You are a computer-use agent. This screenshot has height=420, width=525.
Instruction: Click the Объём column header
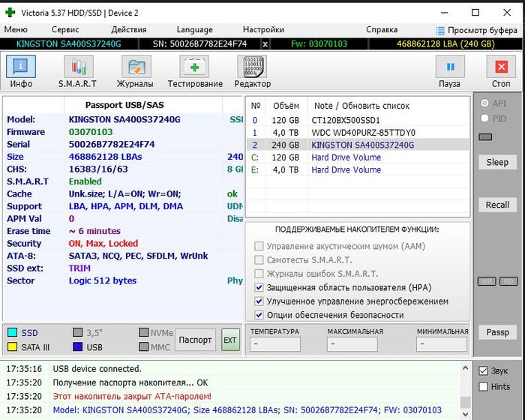tap(286, 106)
